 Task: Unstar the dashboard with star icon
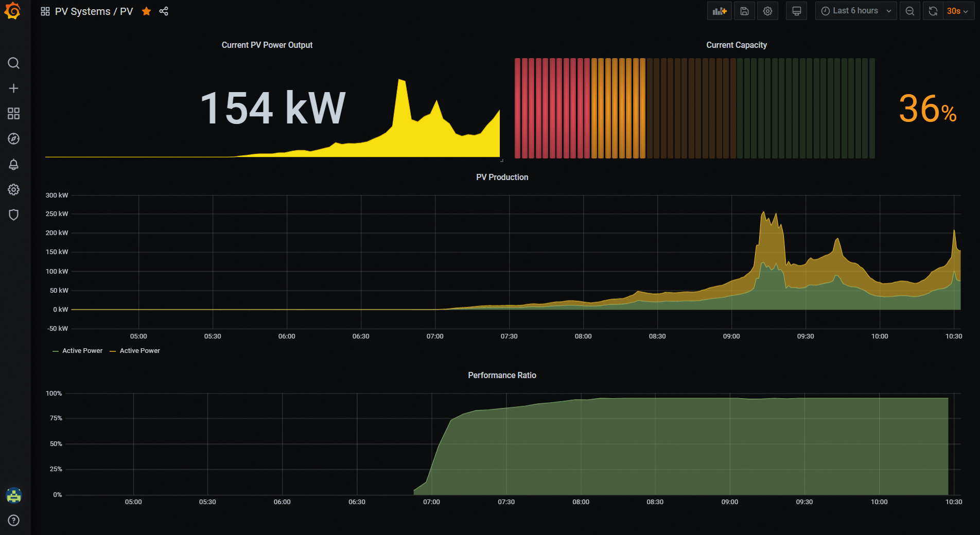click(x=147, y=11)
